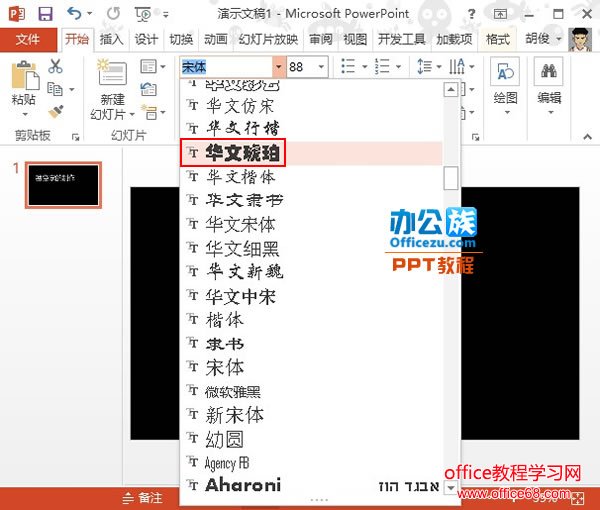Screen dimensions: 600x510
Task: Click the Paste clipboard icon
Action: (25, 75)
